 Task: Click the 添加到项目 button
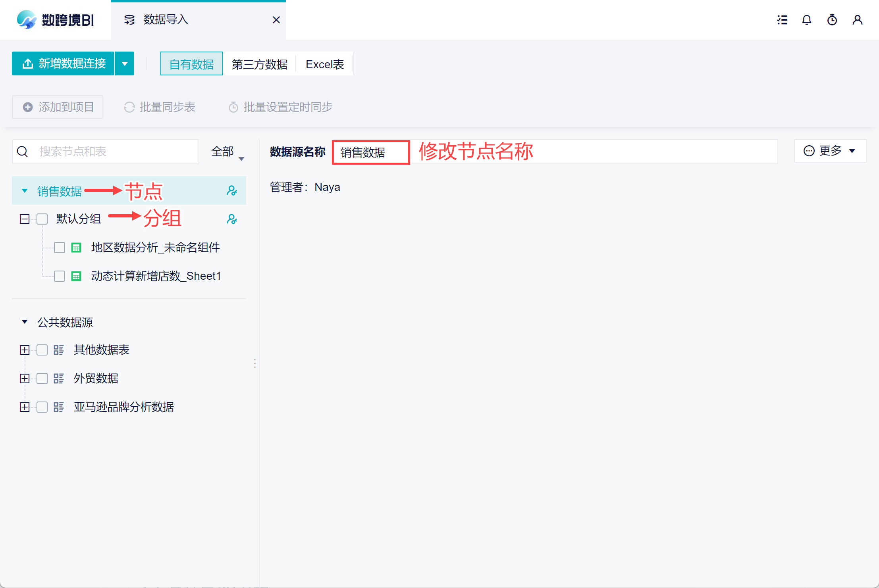tap(58, 107)
